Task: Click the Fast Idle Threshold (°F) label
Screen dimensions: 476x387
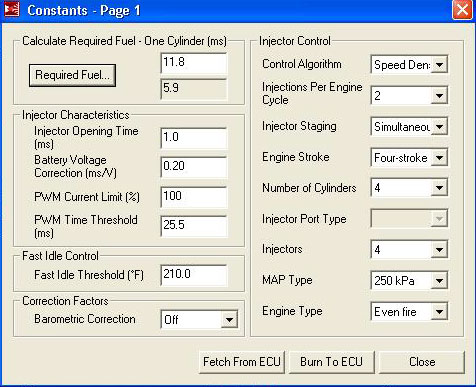Action: click(x=89, y=275)
